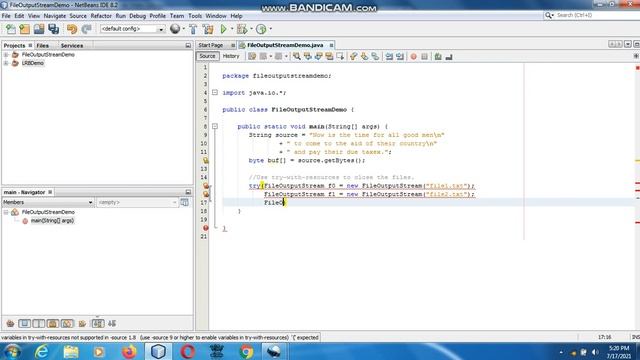
Task: Click the Save All toolbar icon
Action: tap(53, 29)
